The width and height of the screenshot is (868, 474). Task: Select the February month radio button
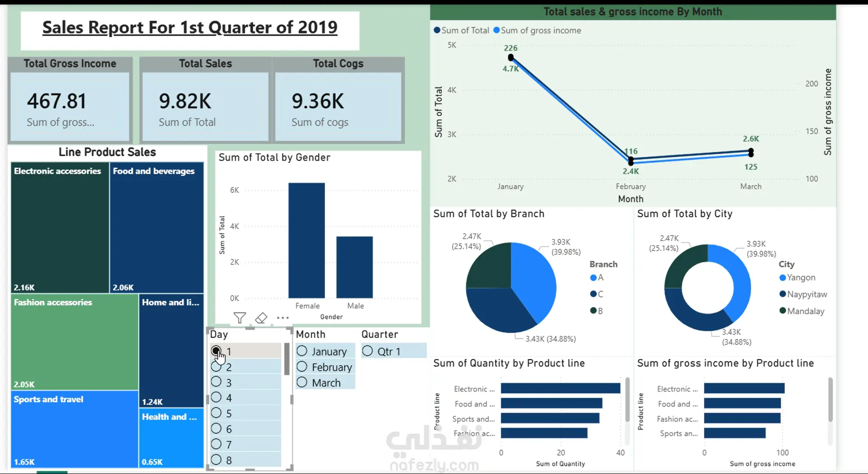[302, 367]
